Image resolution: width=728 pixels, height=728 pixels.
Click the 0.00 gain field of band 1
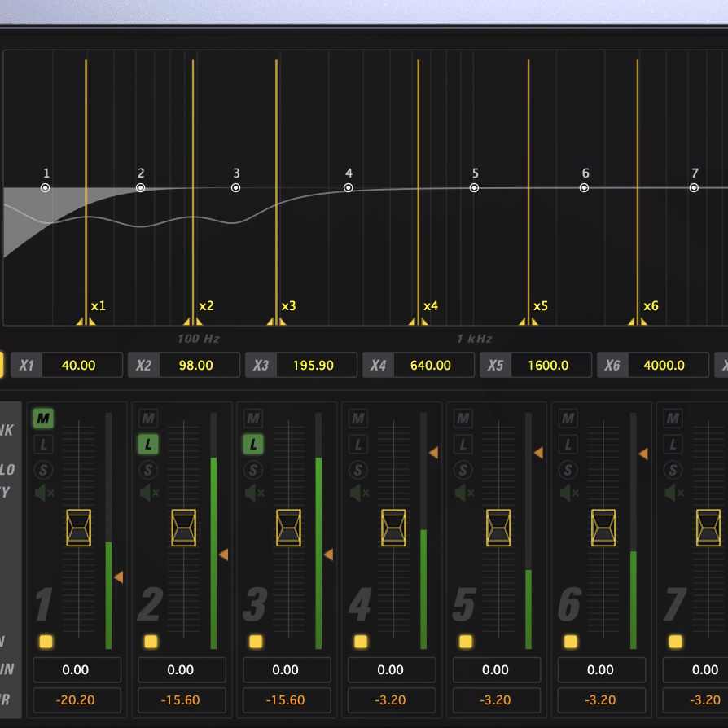[x=77, y=669]
